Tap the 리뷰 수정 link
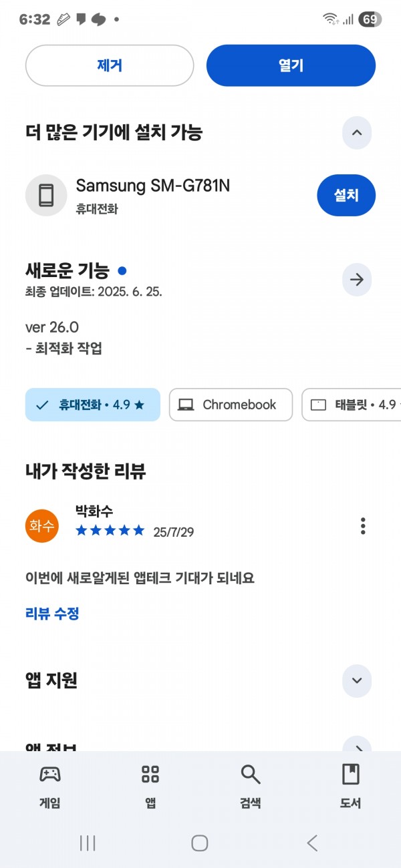The height and width of the screenshot is (868, 401). (x=52, y=614)
